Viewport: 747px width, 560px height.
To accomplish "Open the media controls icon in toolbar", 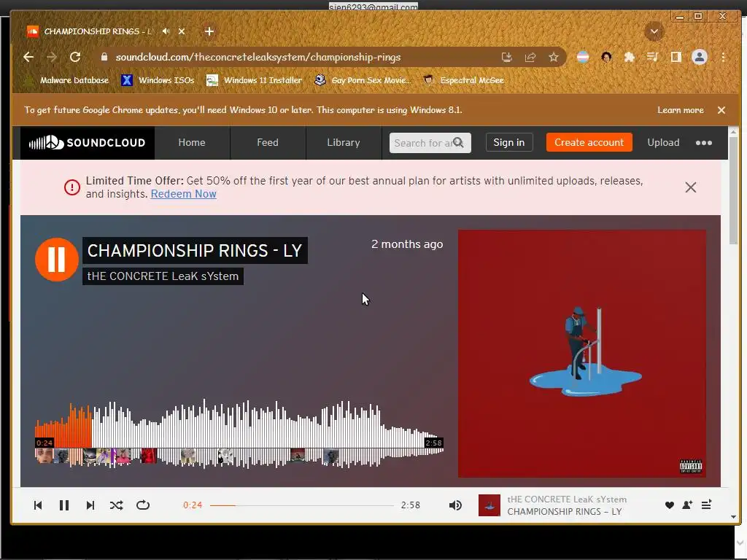I will pos(653,57).
